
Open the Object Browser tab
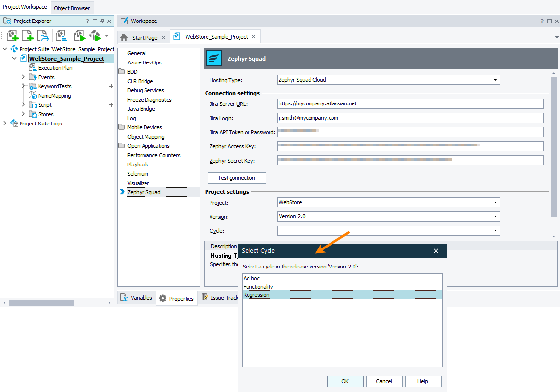coord(72,8)
